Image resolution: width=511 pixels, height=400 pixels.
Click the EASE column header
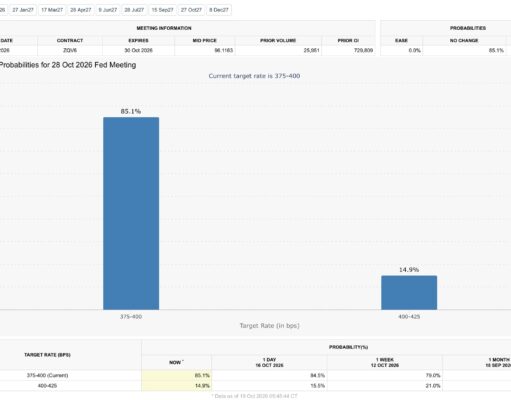coord(401,40)
